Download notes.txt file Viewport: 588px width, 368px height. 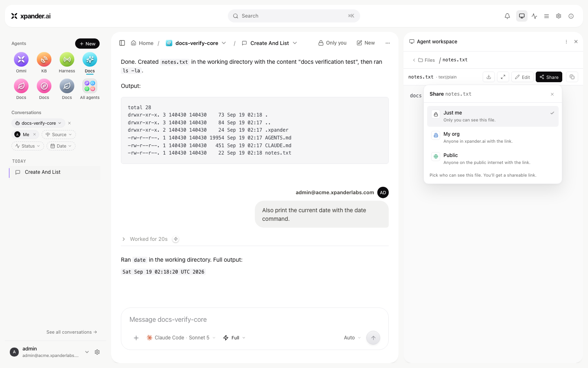tap(489, 77)
